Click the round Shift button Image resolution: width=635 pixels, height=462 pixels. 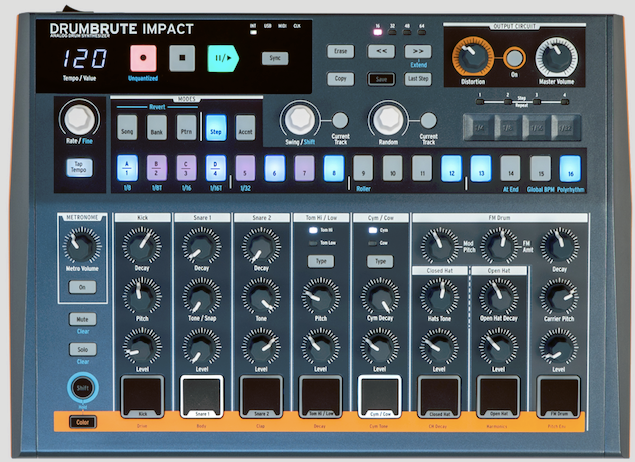click(x=83, y=387)
